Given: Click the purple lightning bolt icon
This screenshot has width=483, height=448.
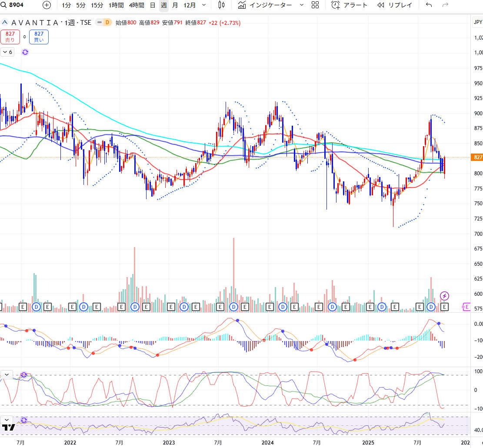Looking at the screenshot, I should [x=445, y=296].
